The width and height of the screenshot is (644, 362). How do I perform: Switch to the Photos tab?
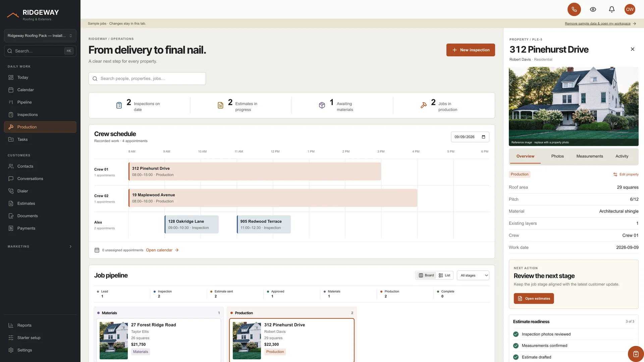coord(557,156)
